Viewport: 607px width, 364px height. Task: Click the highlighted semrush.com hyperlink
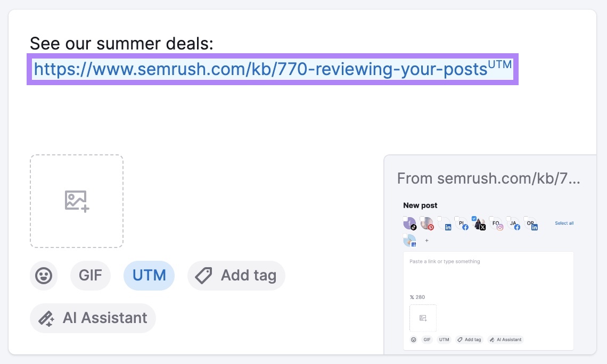click(x=261, y=69)
